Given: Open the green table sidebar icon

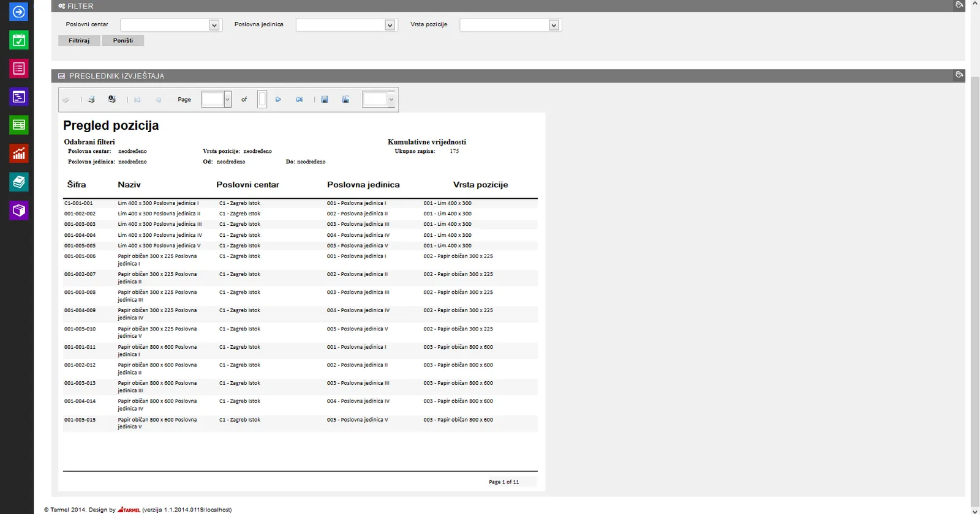Looking at the screenshot, I should [19, 125].
